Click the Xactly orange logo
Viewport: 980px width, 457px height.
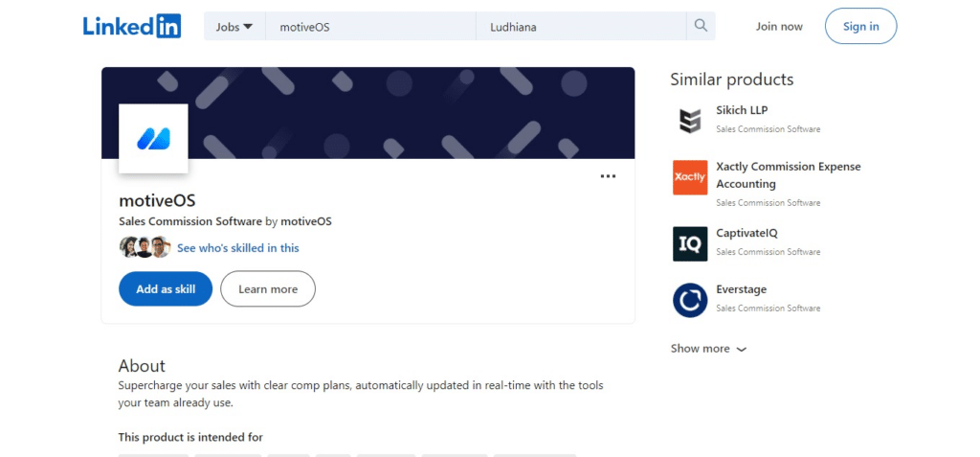coord(690,177)
